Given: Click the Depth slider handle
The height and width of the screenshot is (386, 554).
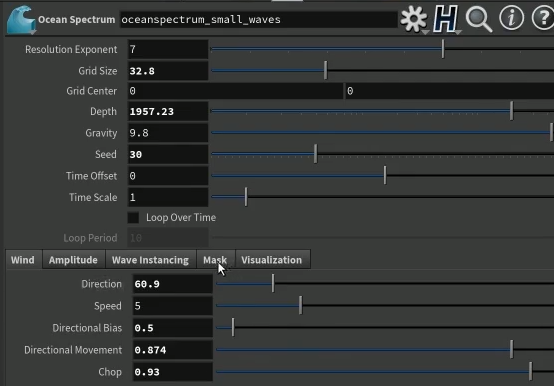Looking at the screenshot, I should click(x=511, y=111).
